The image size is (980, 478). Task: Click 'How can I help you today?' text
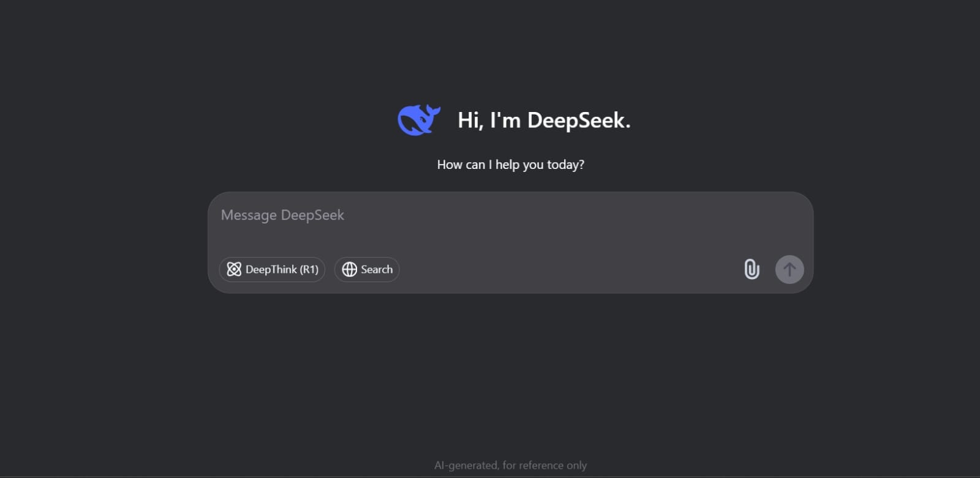click(x=511, y=165)
